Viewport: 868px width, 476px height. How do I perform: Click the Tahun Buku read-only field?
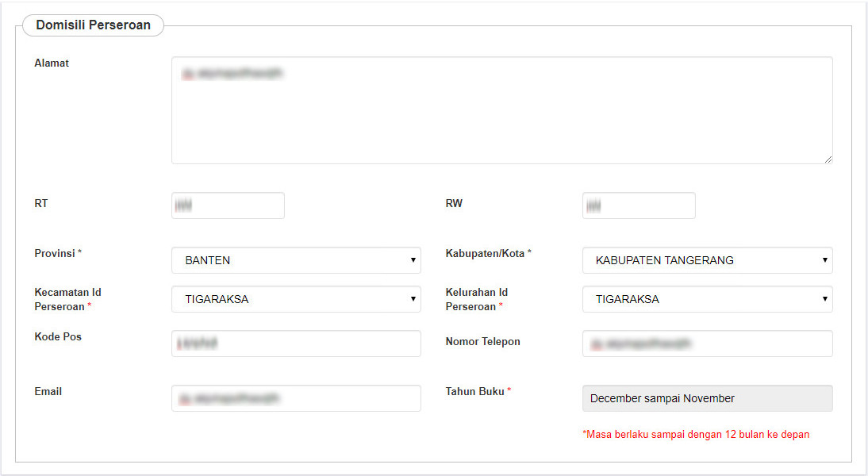tap(707, 398)
